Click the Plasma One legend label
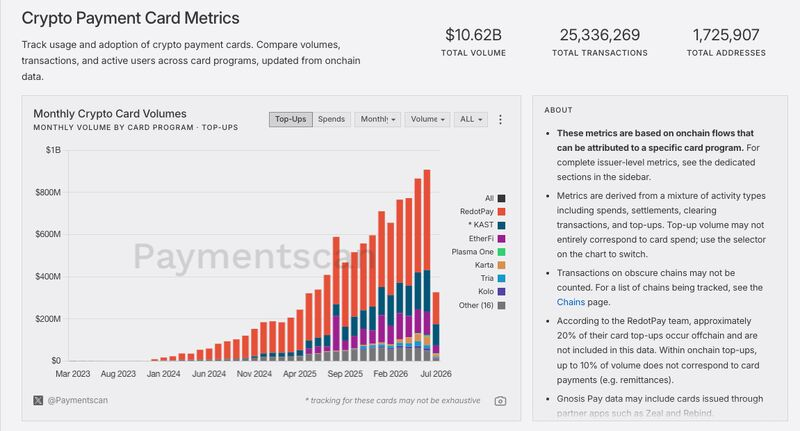The image size is (800, 431). [472, 252]
